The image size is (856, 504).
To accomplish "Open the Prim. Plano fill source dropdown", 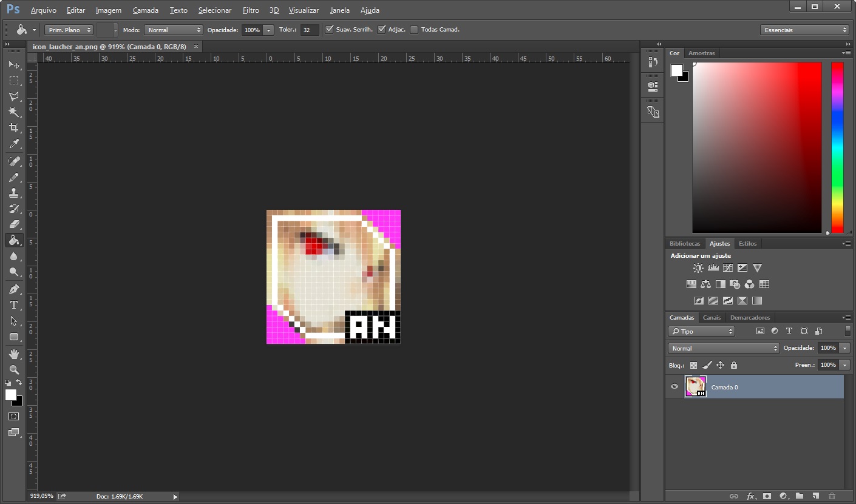I will pyautogui.click(x=69, y=30).
